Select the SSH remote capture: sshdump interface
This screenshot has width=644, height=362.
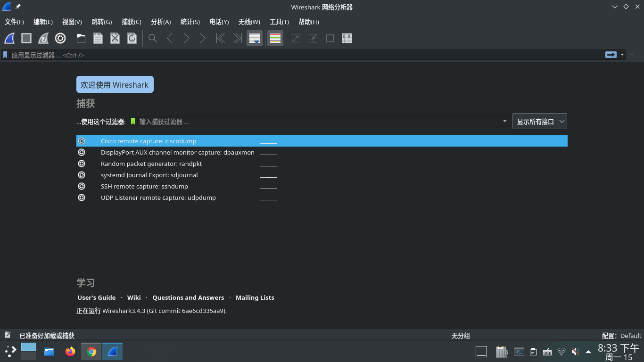[144, 186]
